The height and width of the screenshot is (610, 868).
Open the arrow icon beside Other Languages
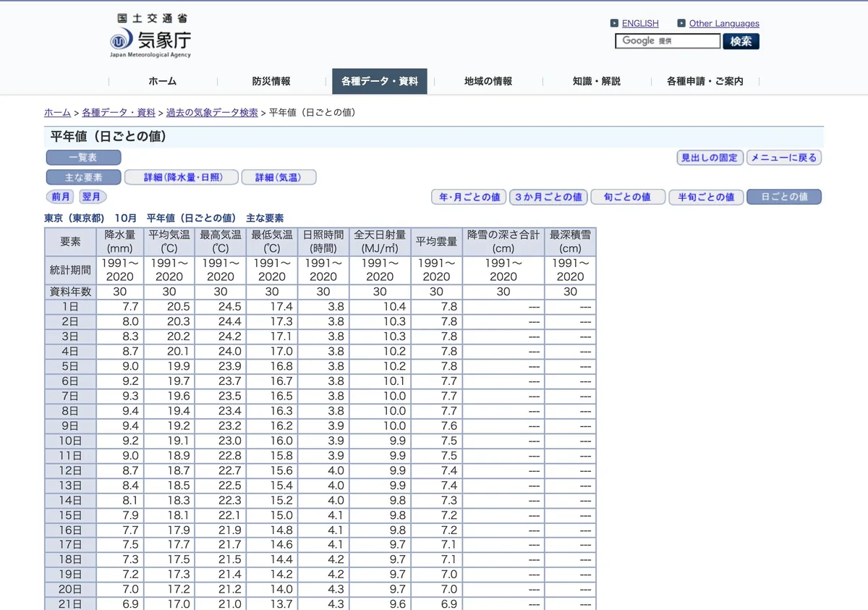(681, 23)
